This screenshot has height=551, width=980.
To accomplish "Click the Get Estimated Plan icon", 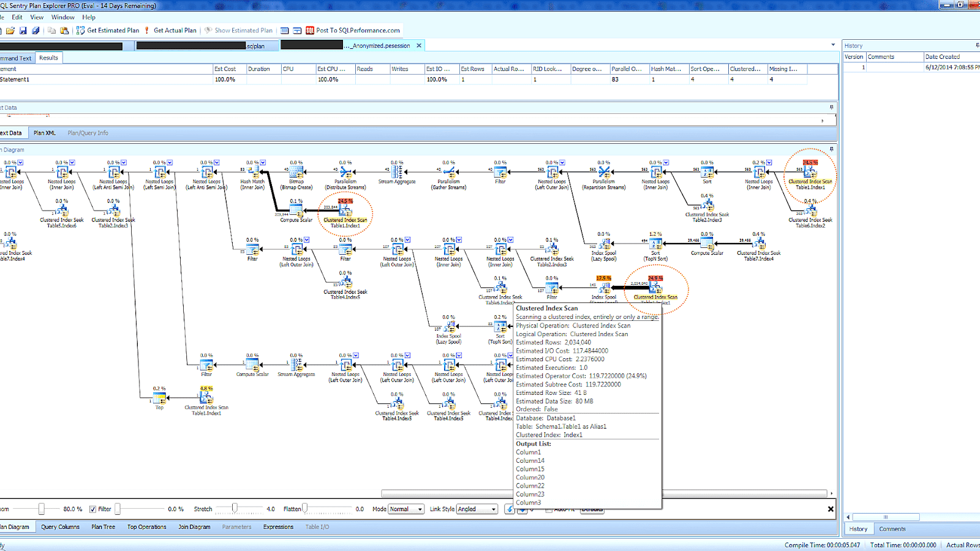I will pyautogui.click(x=79, y=30).
